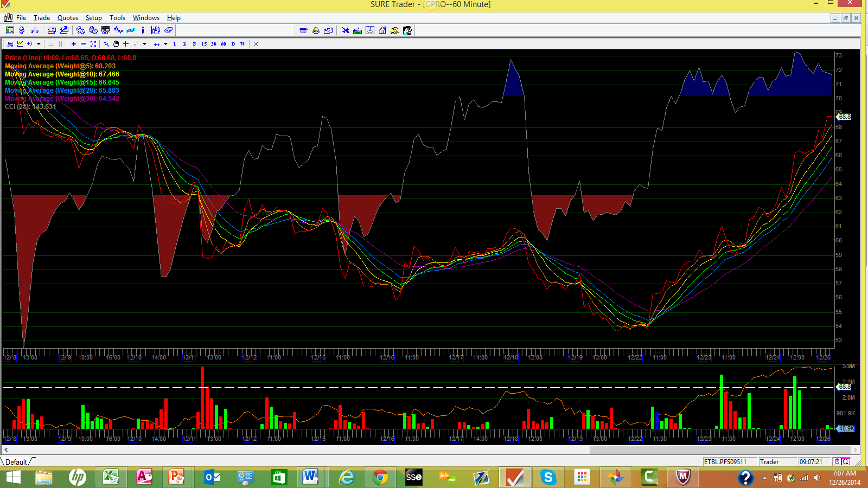Expand the dropdown arrow beside the double-arrow icon
Screen dimensions: 868x488
(165, 44)
